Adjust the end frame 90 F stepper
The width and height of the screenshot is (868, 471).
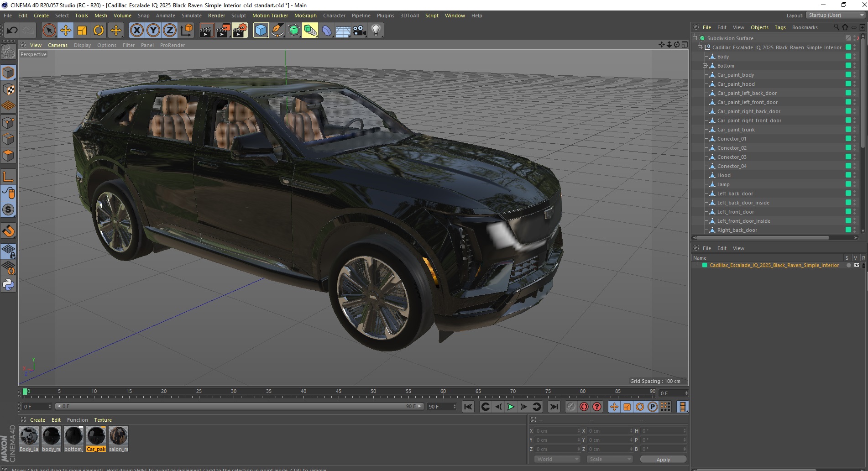(x=455, y=406)
